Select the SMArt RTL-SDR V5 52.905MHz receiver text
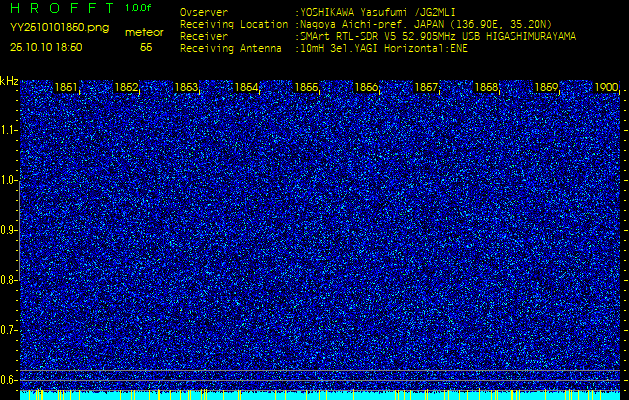The height and width of the screenshot is (400, 629). pyautogui.click(x=438, y=37)
